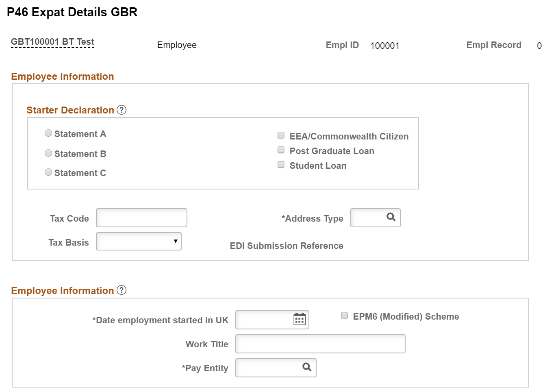Click the Empl Record label

coord(494,45)
